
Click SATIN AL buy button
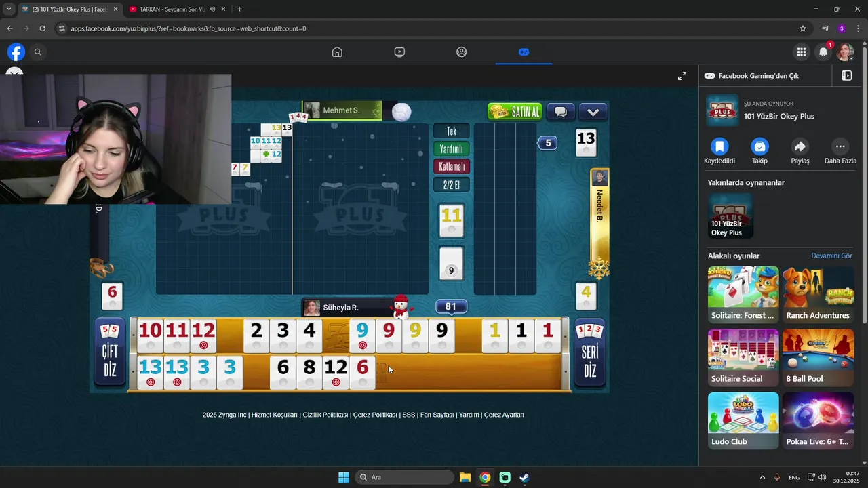coord(515,112)
